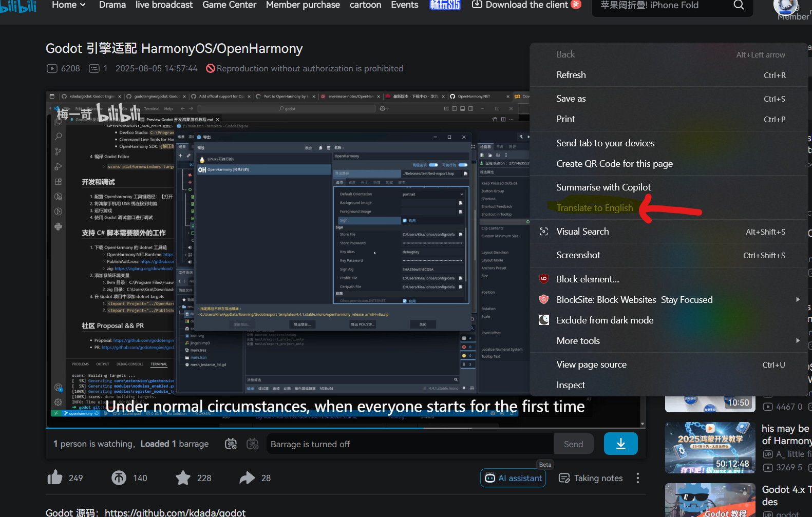Image resolution: width=812 pixels, height=517 pixels.
Task: Open the Member purchase page
Action: click(303, 5)
